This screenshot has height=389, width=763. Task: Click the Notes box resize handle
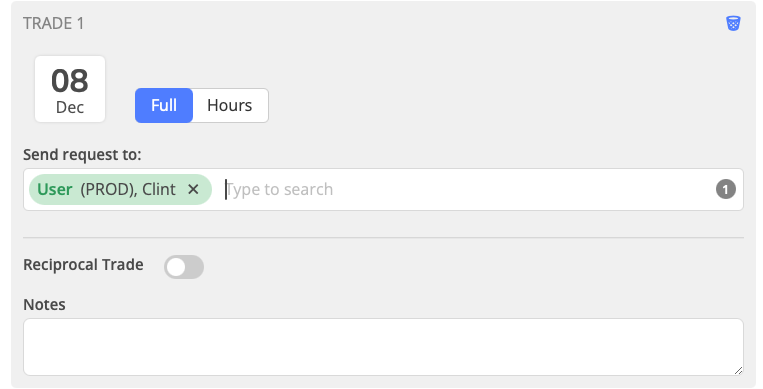tap(738, 370)
